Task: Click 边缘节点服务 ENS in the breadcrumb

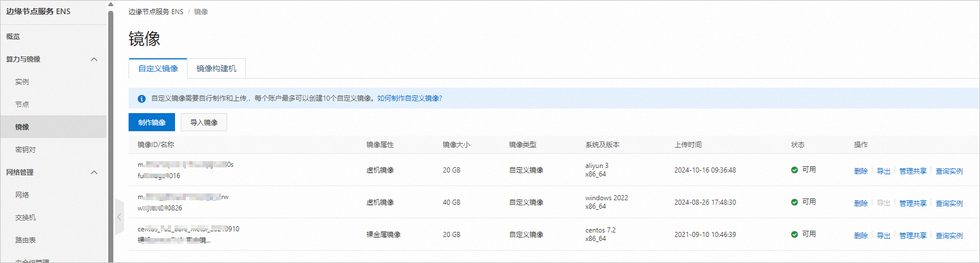Action: pyautogui.click(x=156, y=11)
